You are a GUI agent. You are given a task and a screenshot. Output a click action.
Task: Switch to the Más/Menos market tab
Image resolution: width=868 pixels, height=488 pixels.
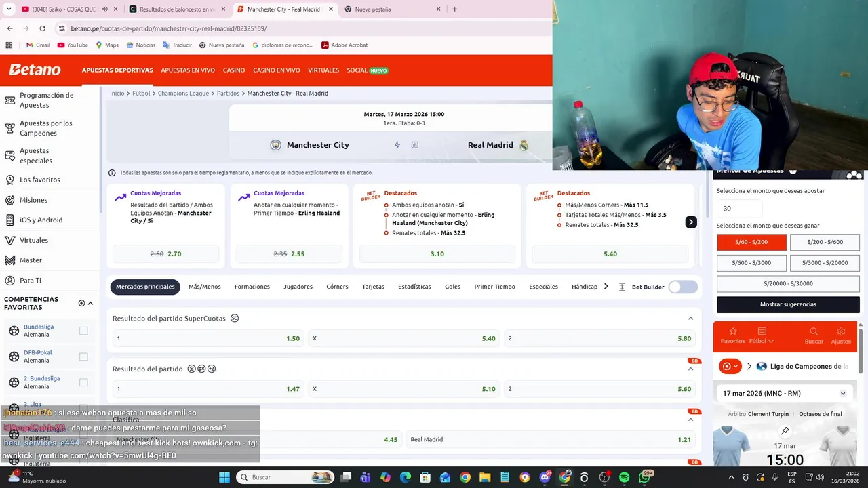(204, 287)
